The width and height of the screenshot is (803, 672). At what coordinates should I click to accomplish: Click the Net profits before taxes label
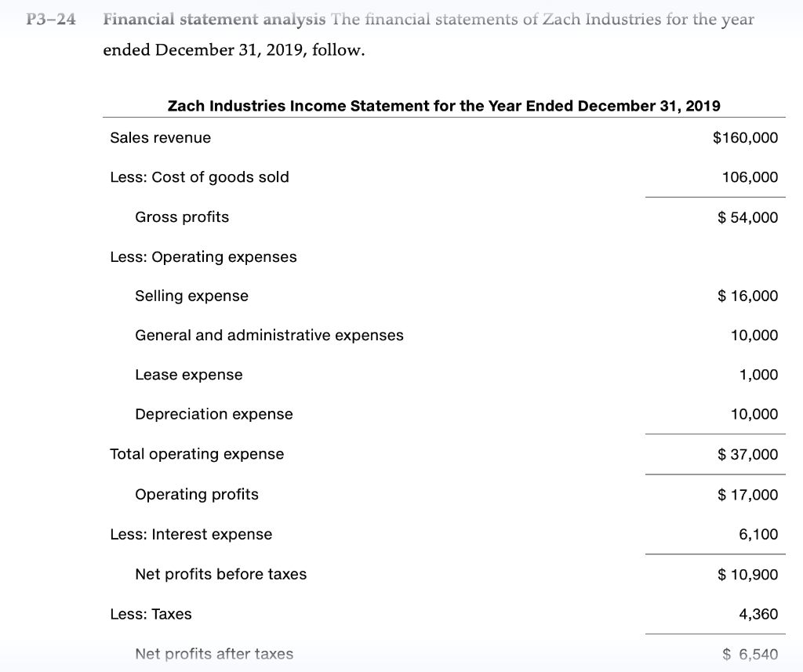coord(221,575)
